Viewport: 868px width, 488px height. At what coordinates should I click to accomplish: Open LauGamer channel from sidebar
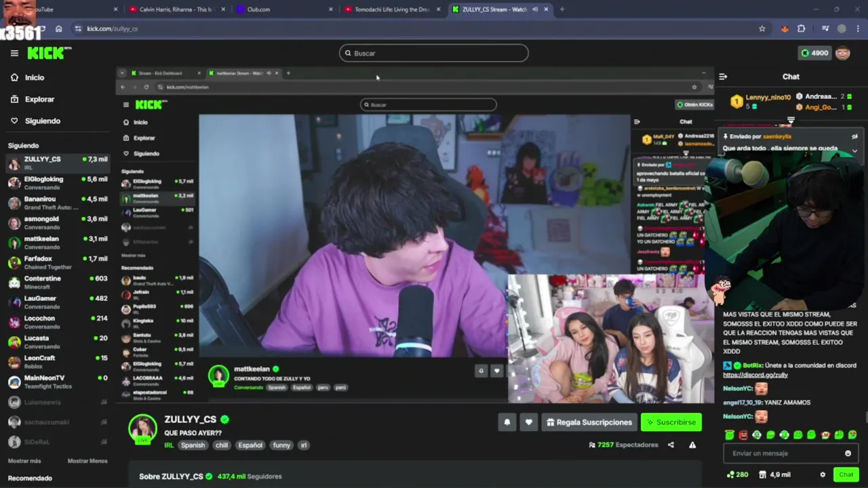point(57,302)
